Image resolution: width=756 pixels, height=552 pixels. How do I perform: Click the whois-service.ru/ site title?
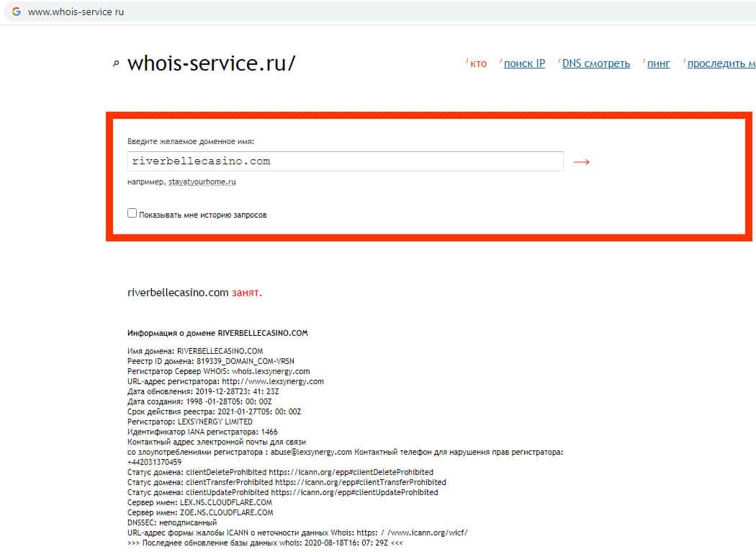(211, 63)
